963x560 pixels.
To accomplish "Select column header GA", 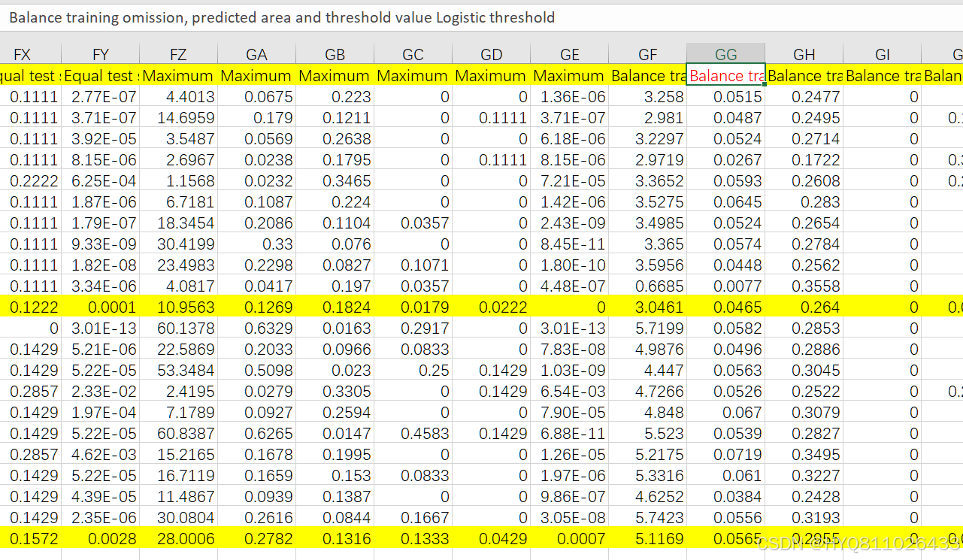I will click(x=257, y=54).
